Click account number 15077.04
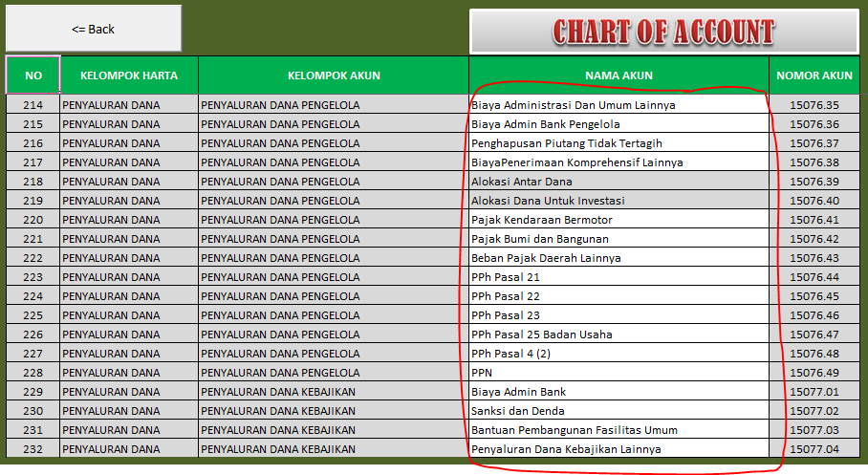The image size is (868, 475). point(814,448)
